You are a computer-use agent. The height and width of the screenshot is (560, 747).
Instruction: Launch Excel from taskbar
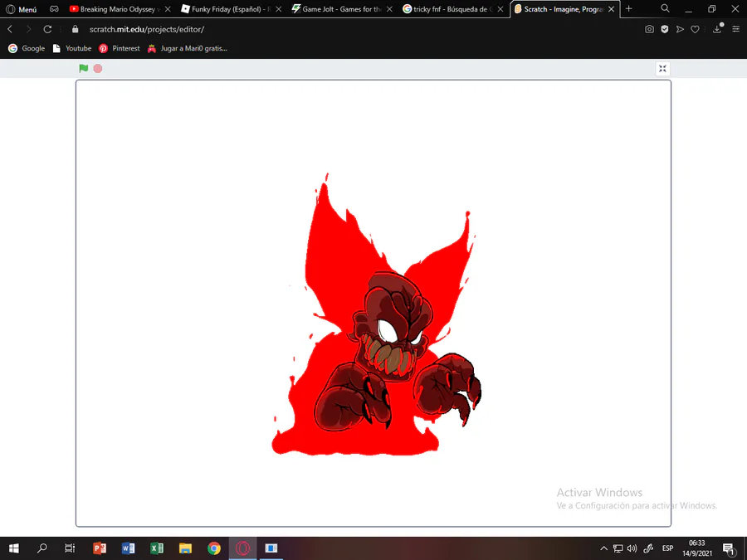pos(157,548)
